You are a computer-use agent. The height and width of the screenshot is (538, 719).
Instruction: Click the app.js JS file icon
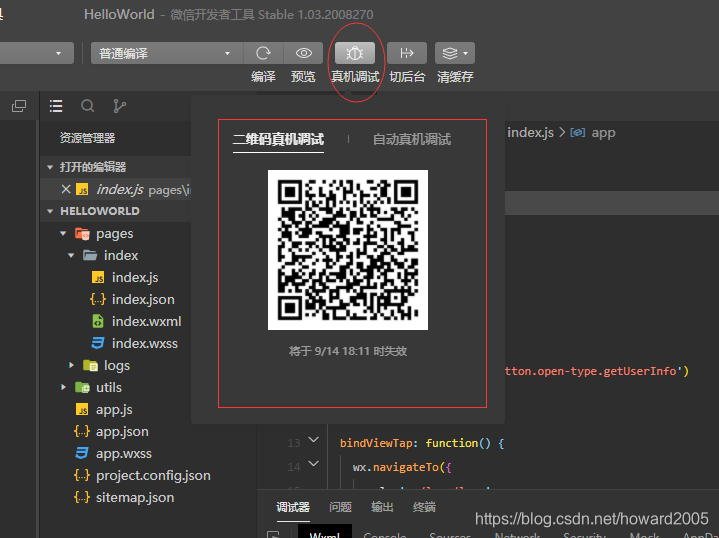[x=82, y=410]
